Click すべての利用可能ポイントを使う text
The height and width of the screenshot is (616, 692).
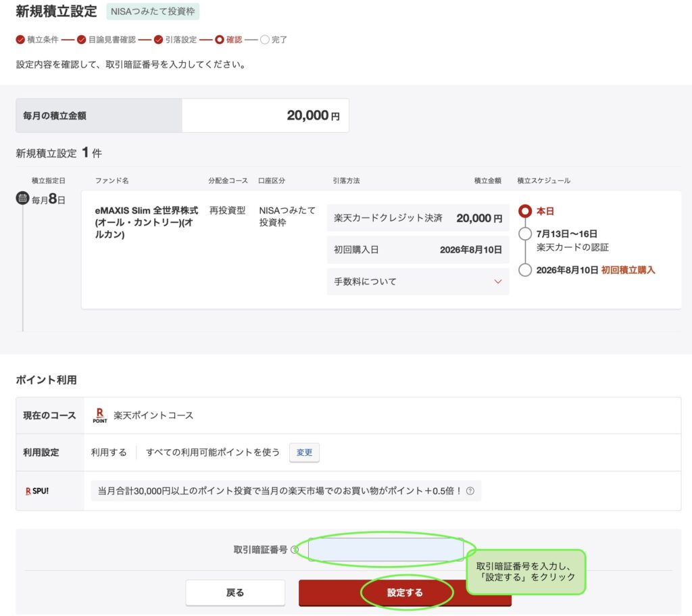pyautogui.click(x=213, y=453)
